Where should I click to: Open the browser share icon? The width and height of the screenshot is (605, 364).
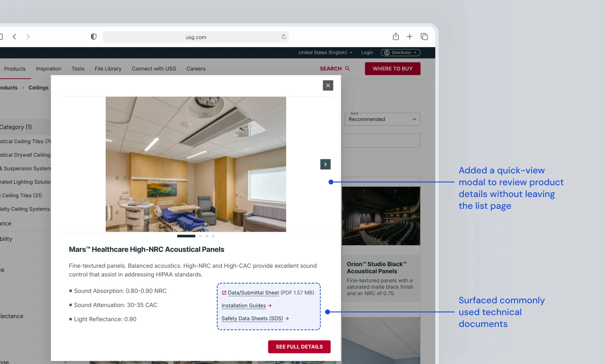pos(396,36)
